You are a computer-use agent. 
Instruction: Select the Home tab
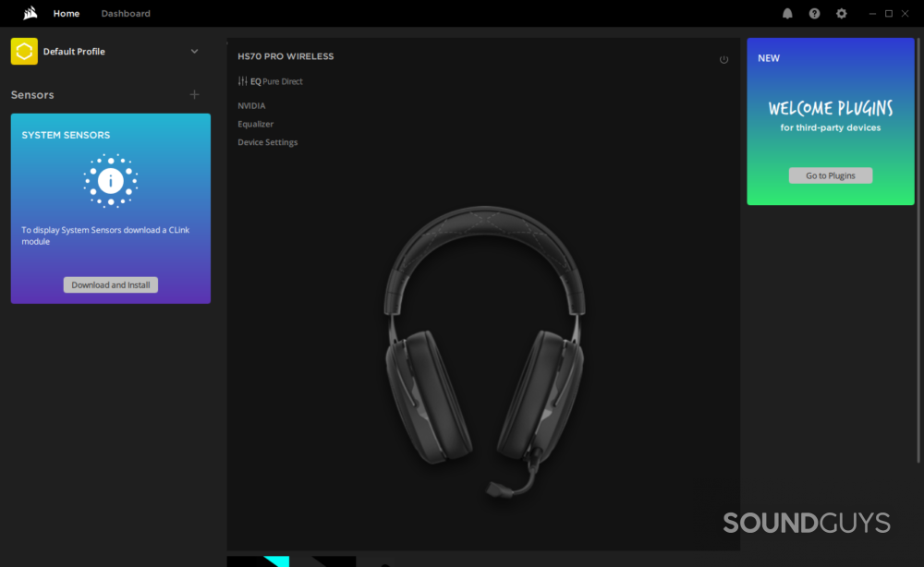[x=66, y=13]
